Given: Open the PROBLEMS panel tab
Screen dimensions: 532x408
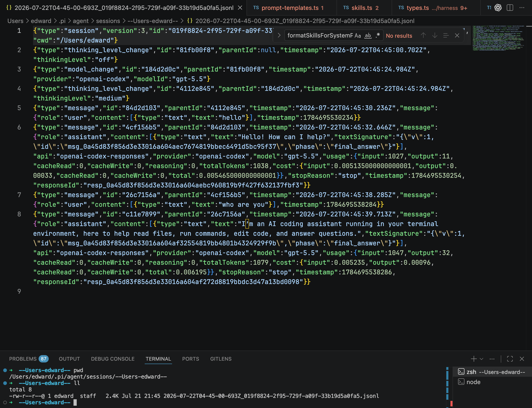Looking at the screenshot, I should (x=29, y=359).
